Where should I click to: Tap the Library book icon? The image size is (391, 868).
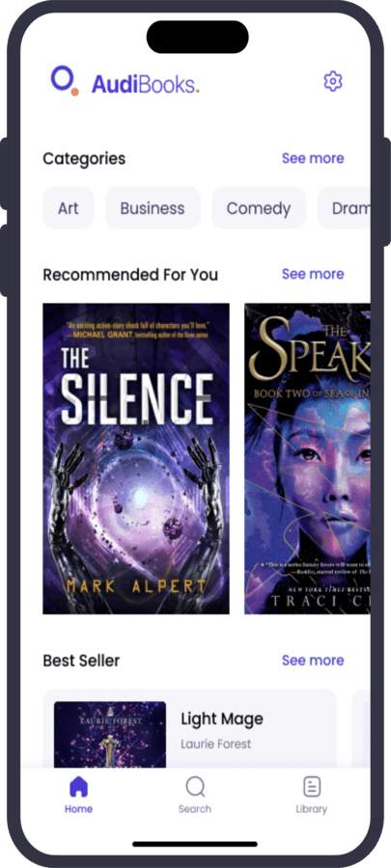click(x=312, y=787)
